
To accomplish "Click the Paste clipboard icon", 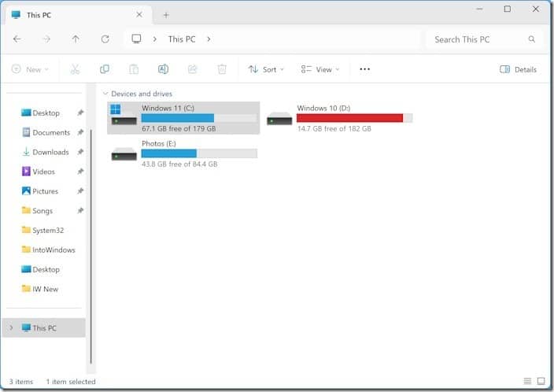I will [x=134, y=69].
